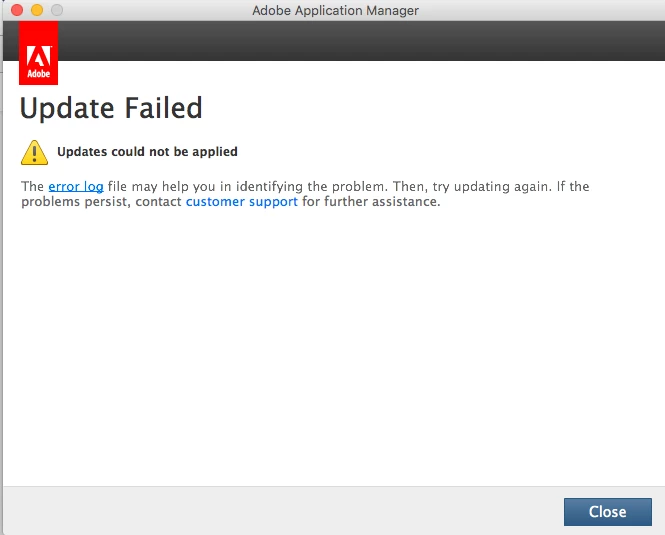Open the error log link
Screen dimensions: 665x535
click(x=76, y=187)
